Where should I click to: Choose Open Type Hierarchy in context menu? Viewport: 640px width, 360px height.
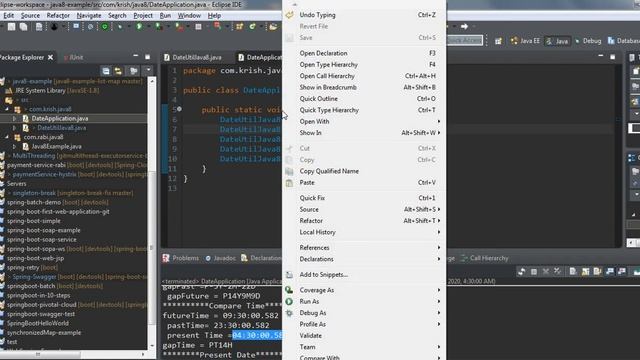(364, 65)
